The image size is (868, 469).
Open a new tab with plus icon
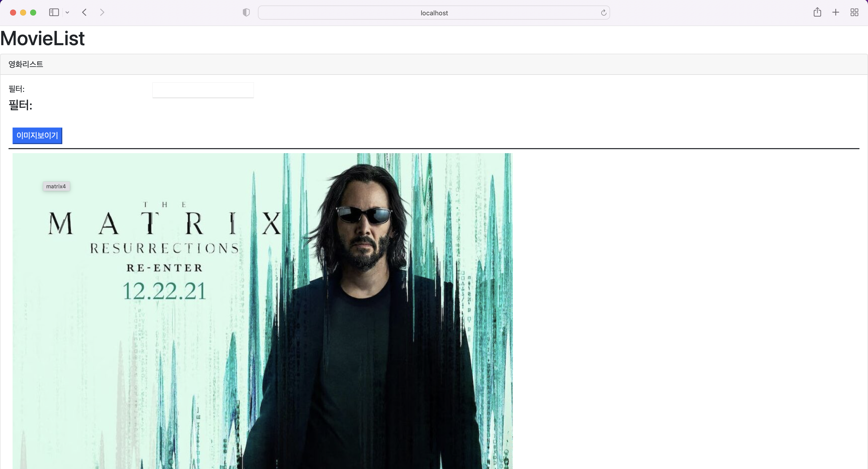click(x=836, y=13)
